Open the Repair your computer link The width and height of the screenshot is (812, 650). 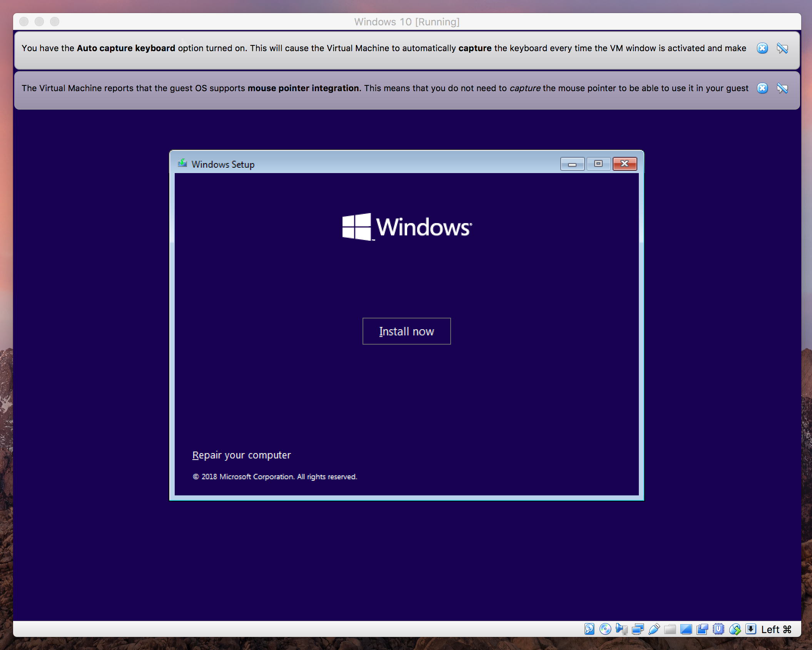click(242, 455)
